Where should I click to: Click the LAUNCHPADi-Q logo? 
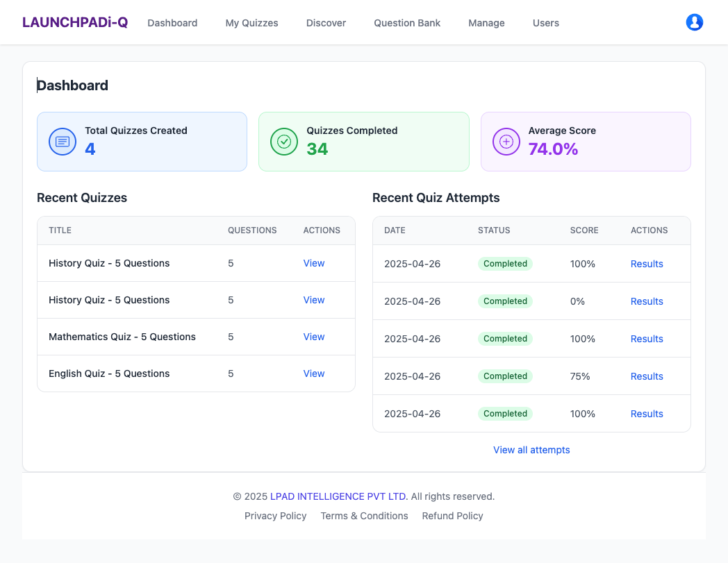(x=75, y=22)
